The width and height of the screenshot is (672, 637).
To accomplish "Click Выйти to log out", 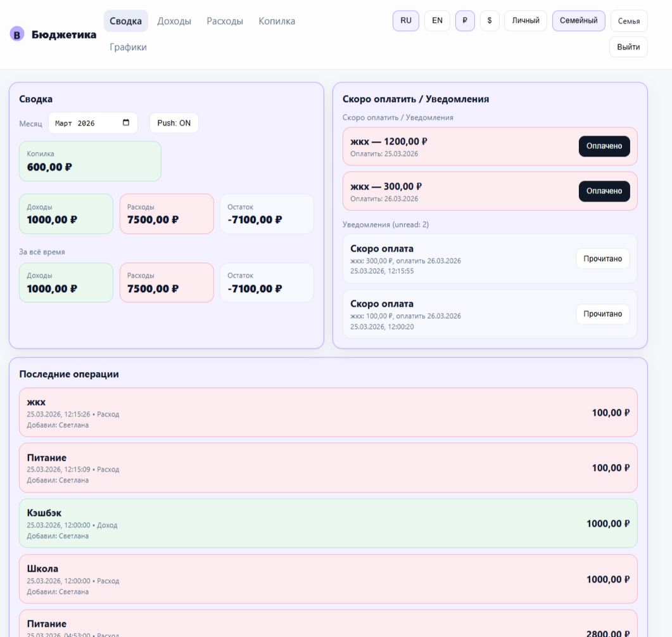I will click(x=628, y=47).
